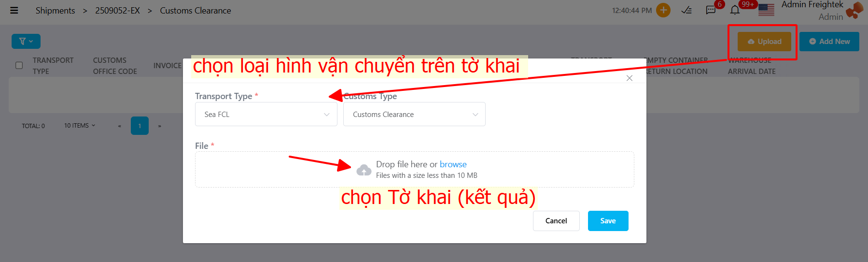Go to Shipments in the breadcrumb
This screenshot has height=262, width=868.
point(55,11)
